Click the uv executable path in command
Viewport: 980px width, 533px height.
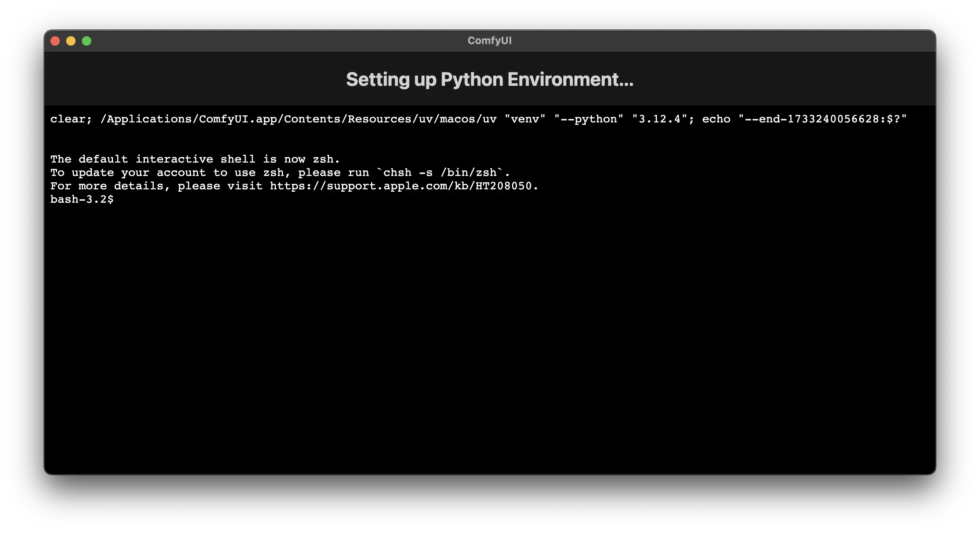pos(298,119)
